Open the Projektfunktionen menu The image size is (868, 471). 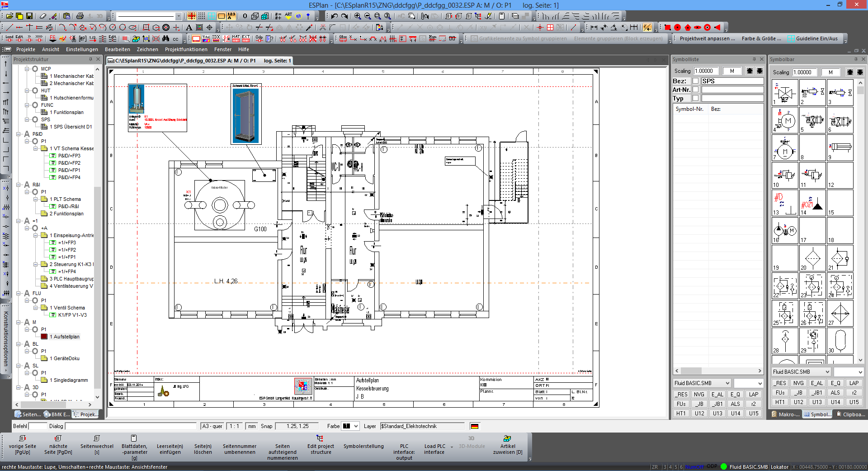186,49
